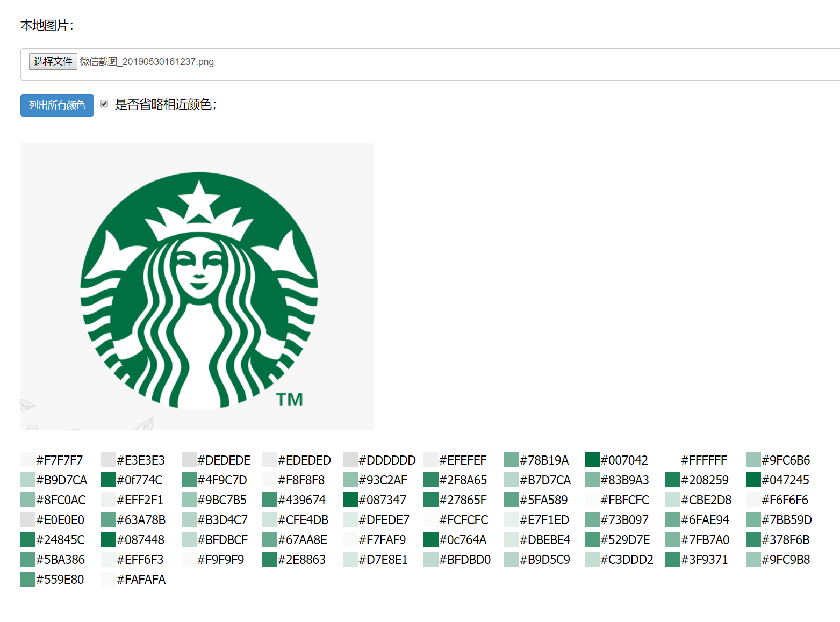
Task: Click the #FAFAFA color code text
Action: [x=141, y=580]
